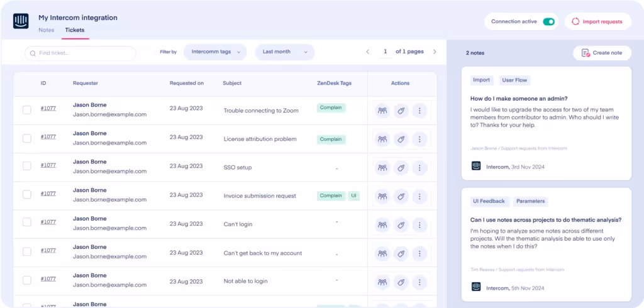Click people icon in SSO setup row
644x308 pixels.
[382, 168]
